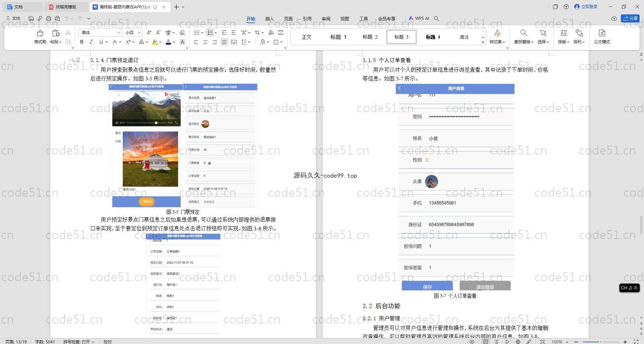
Task: Click the Increase Indent icon
Action: [233, 33]
